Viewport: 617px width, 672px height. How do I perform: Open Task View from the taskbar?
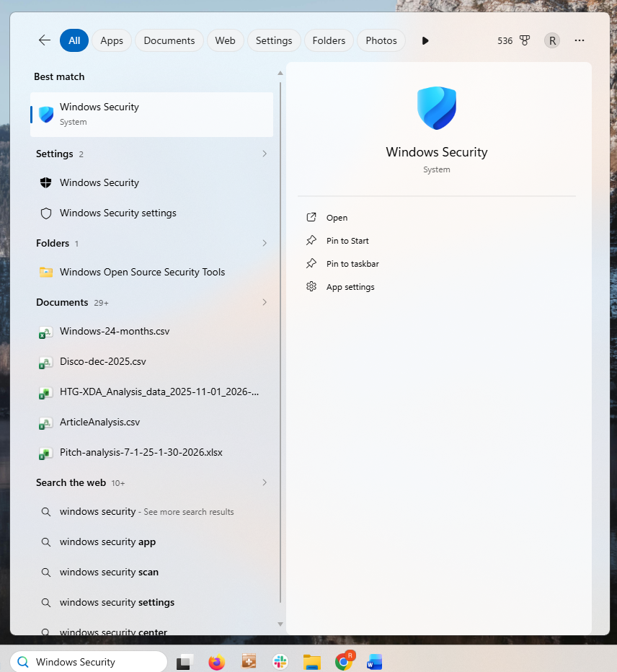(185, 662)
